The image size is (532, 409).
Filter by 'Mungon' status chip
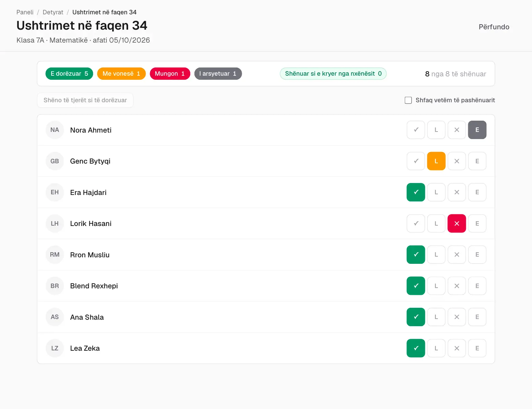click(x=170, y=74)
